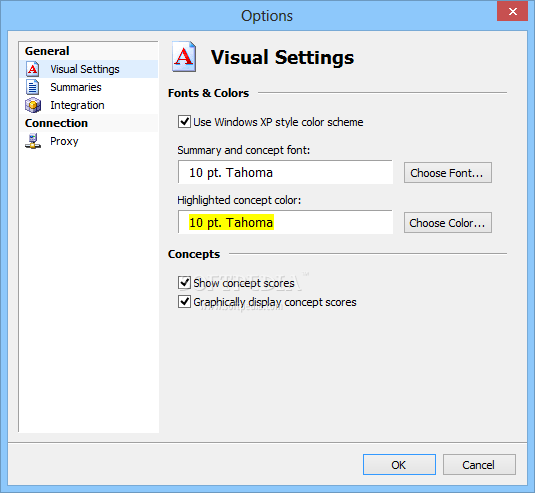Confirm settings with OK button
This screenshot has height=493, width=535.
click(399, 465)
